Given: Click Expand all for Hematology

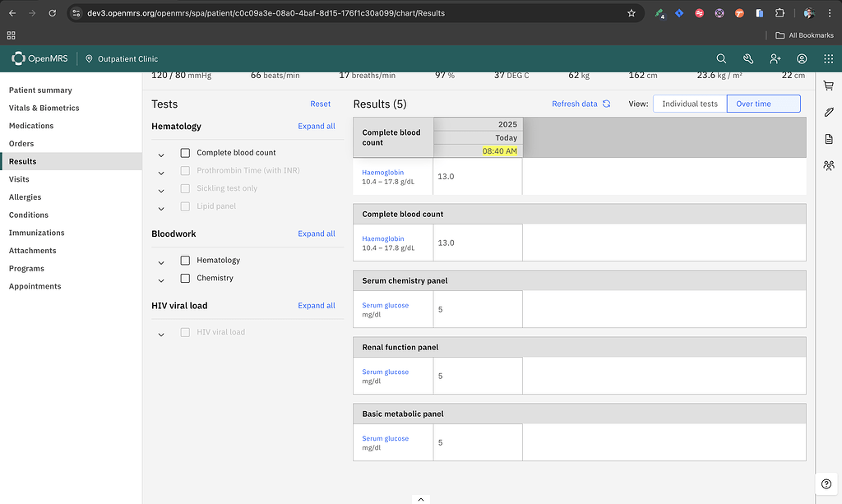Looking at the screenshot, I should [317, 126].
